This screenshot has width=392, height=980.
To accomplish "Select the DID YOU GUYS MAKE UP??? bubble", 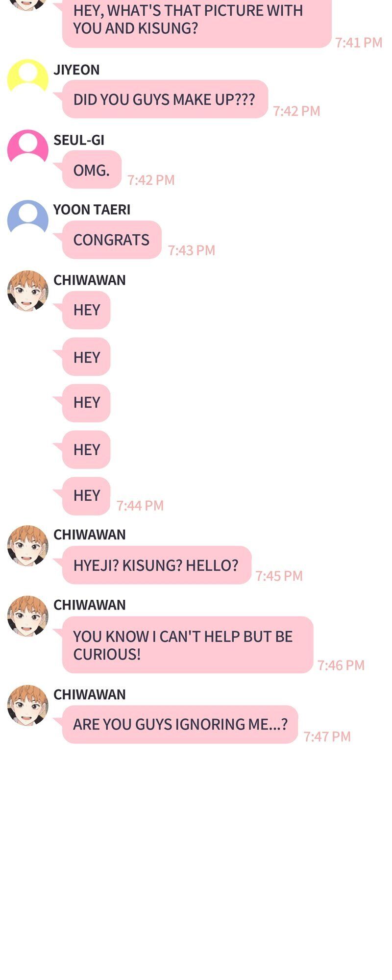I will pyautogui.click(x=165, y=99).
